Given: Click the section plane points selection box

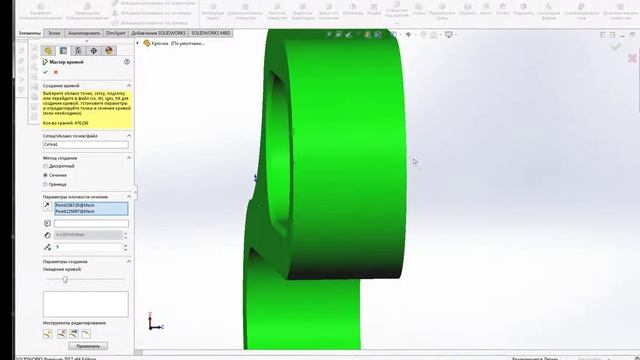Looking at the screenshot, I should coord(91,209).
